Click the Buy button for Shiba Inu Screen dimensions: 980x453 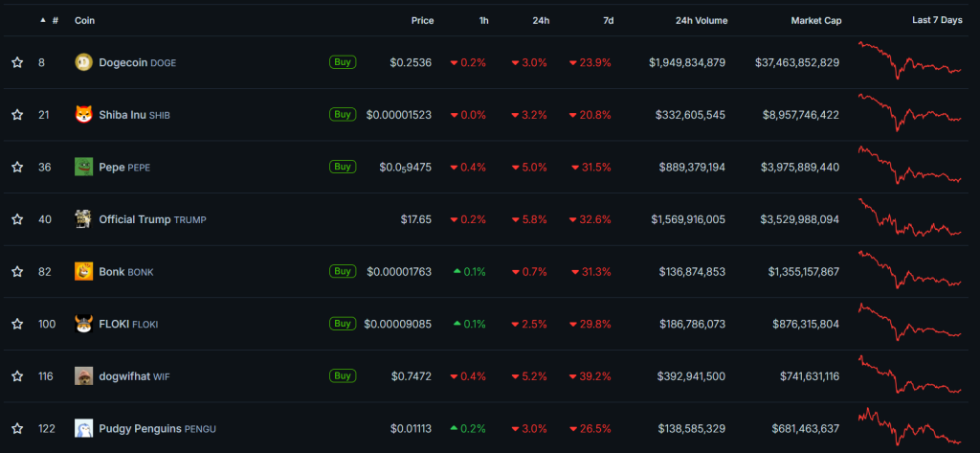[x=343, y=115]
